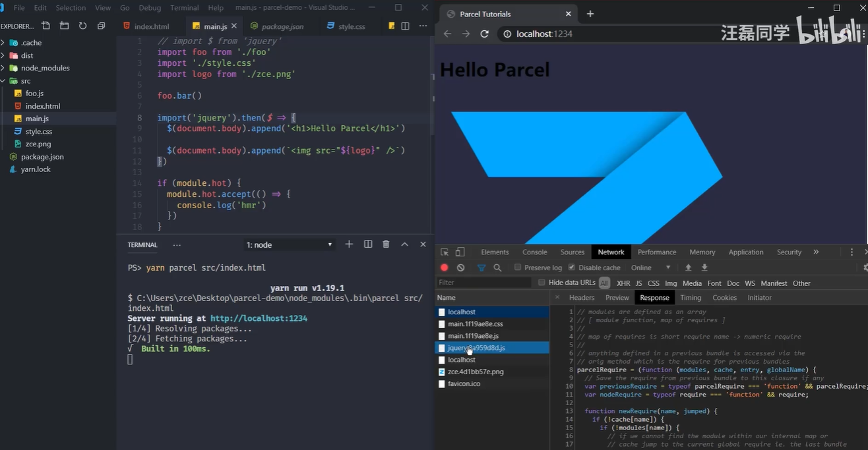Screen dimensions: 868x450
Task: Collapse all folders in Explorer
Action: tap(101, 26)
